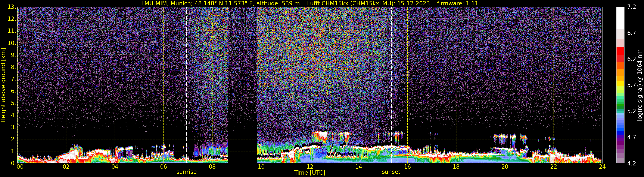This screenshot has height=177, width=644.
Task: Click the sunrise dashed vertical line marker
Action: [187, 85]
